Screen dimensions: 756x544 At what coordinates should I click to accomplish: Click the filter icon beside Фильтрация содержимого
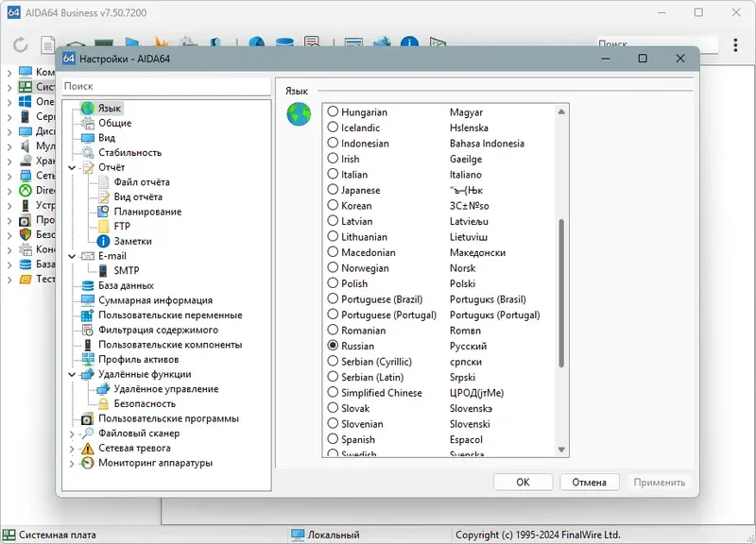87,330
